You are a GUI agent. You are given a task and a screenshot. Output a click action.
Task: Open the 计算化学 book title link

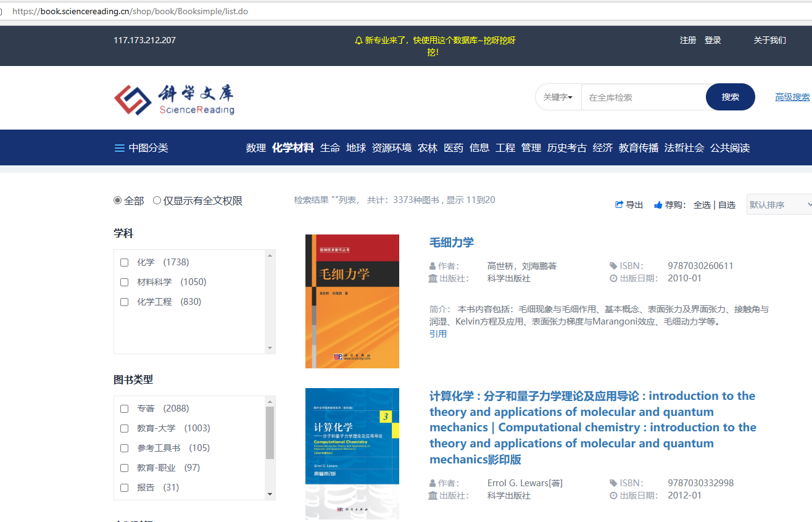point(593,428)
